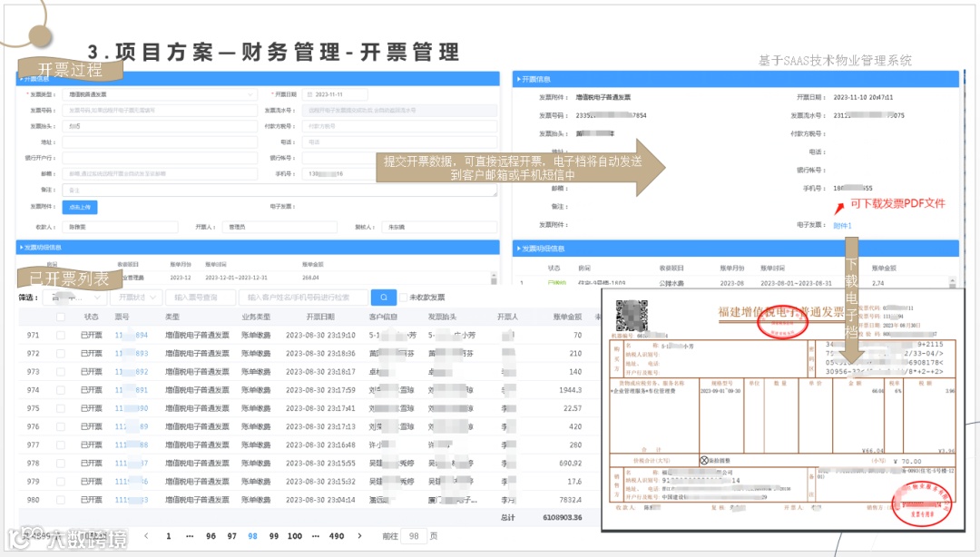Open ticket number link in row 973

tap(132, 371)
